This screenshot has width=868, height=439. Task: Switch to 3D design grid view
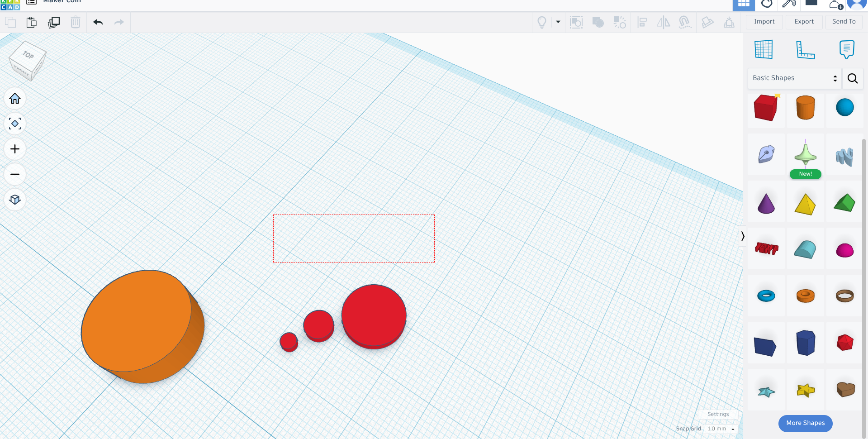coord(744,5)
